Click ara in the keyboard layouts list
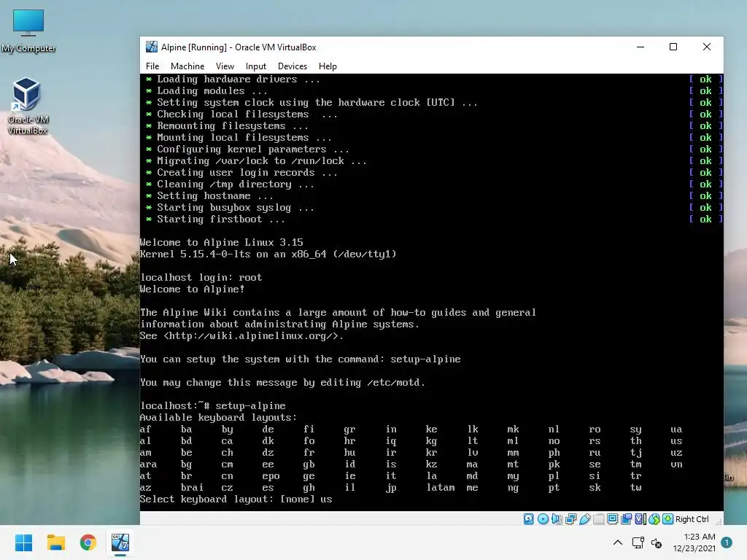747x560 pixels. (x=149, y=464)
